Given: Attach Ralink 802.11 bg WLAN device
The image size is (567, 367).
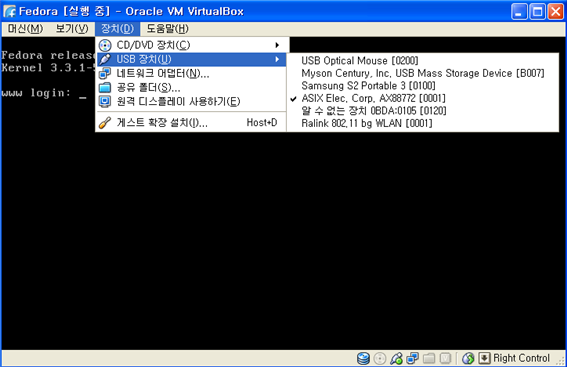Looking at the screenshot, I should click(x=423, y=123).
